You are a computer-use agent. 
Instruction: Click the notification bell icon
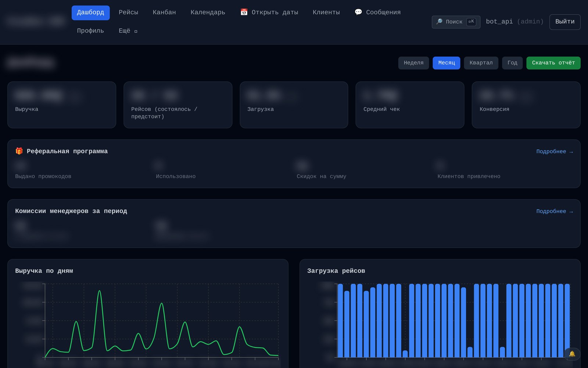coord(572,354)
